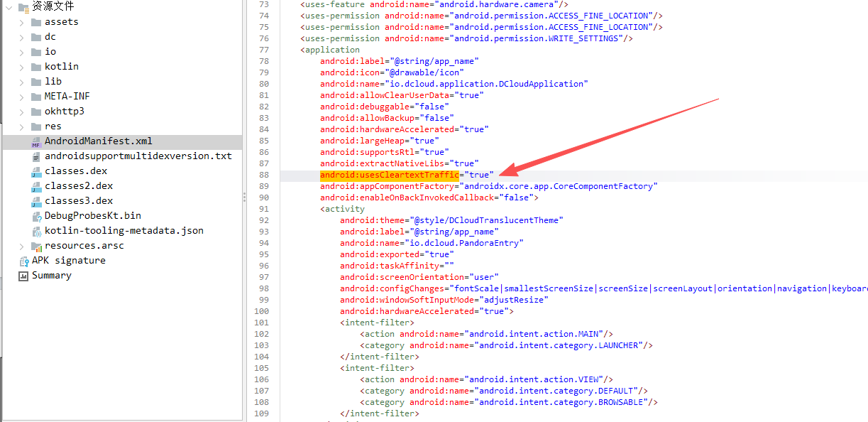Click the classes.dex file icon
The height and width of the screenshot is (422, 868).
[x=36, y=171]
